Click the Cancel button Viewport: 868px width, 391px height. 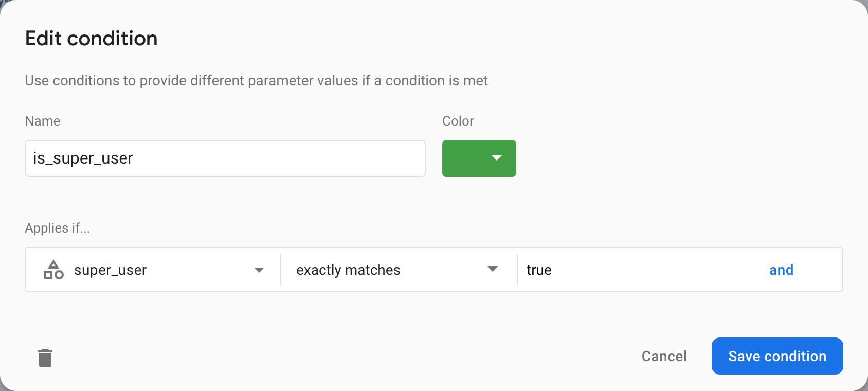point(663,356)
